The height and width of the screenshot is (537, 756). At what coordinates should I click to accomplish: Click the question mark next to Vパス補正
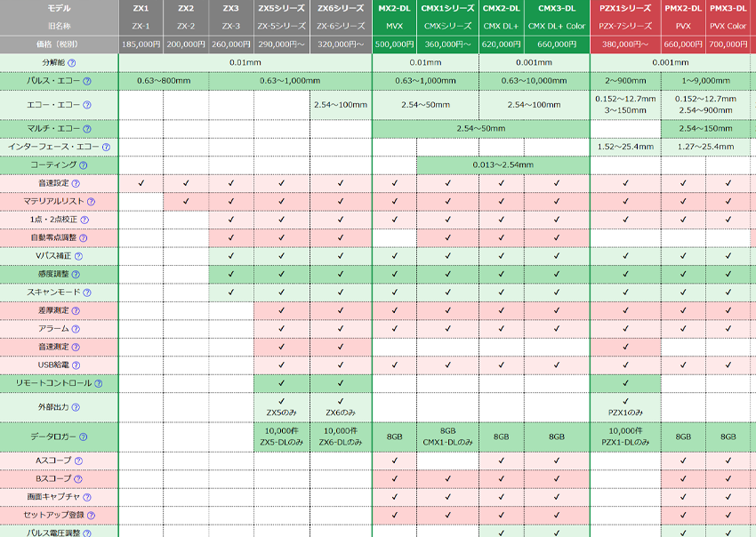[x=78, y=256]
